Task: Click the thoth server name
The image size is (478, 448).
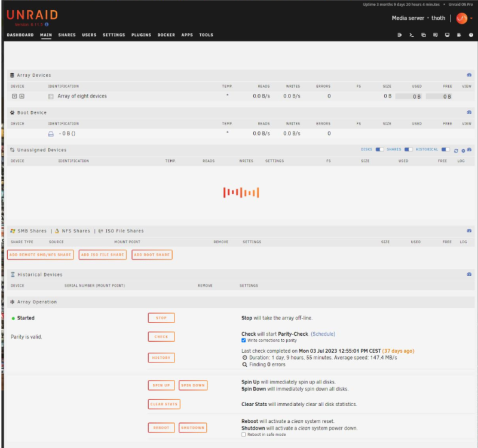Action: click(x=438, y=18)
